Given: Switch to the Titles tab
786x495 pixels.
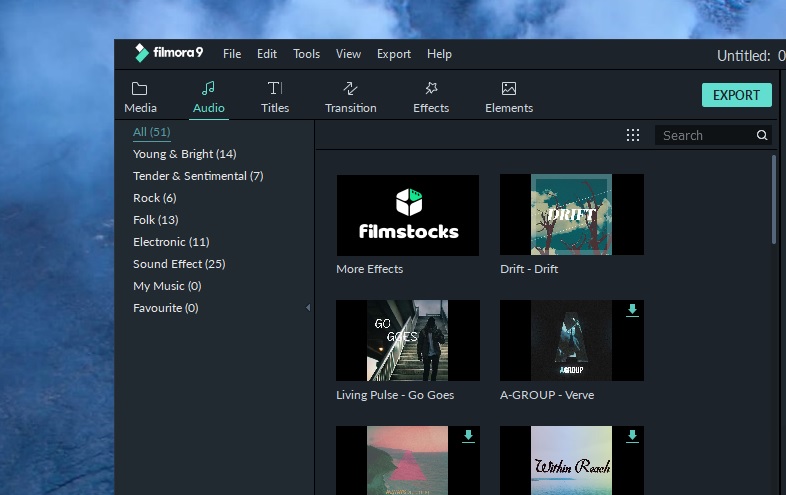Looking at the screenshot, I should coord(275,97).
